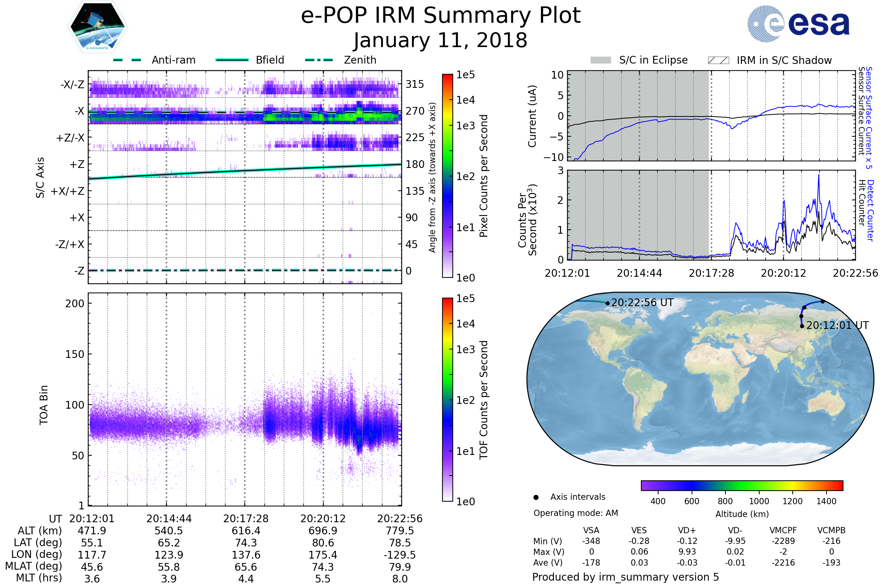Click the Zenith dash-dot legend line
Viewport: 882px width, 588px height.
point(319,60)
